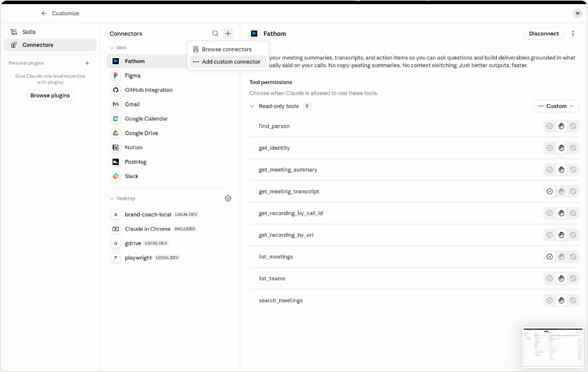Image resolution: width=588 pixels, height=372 pixels.
Task: Set find_person to always allow
Action: [549, 126]
